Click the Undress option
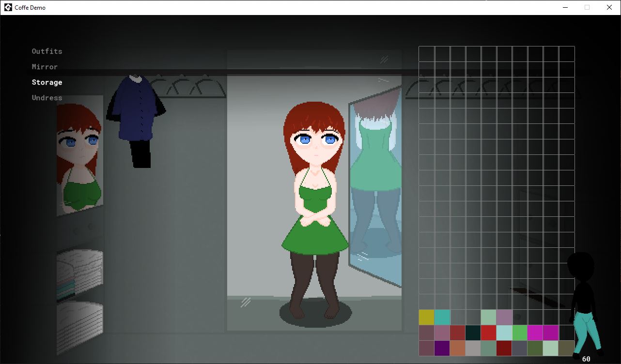The image size is (621, 364). [47, 98]
